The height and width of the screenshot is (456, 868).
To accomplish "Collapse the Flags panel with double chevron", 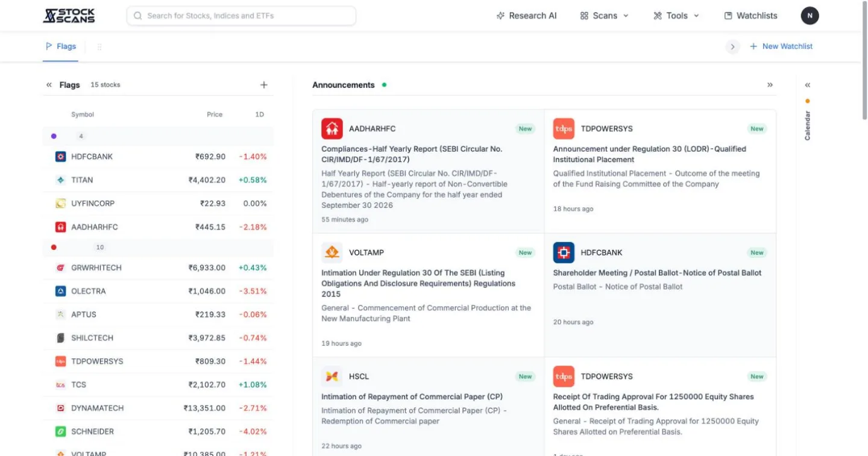I will (x=49, y=85).
